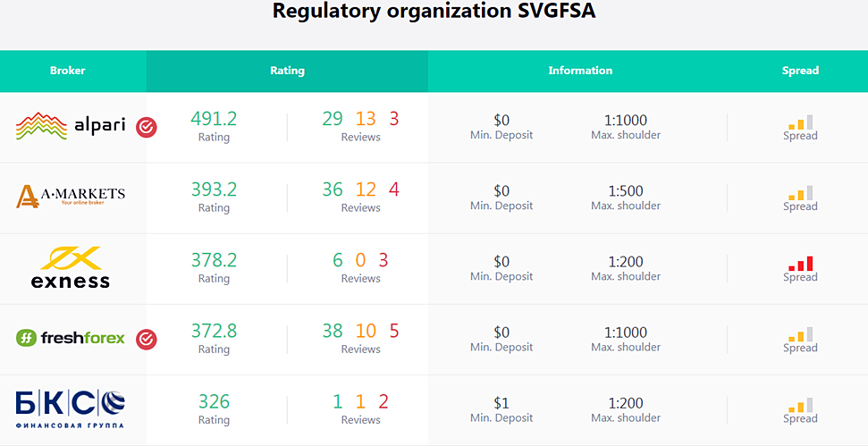This screenshot has width=868, height=446.
Task: Sort by the Rating column header
Action: (x=287, y=71)
